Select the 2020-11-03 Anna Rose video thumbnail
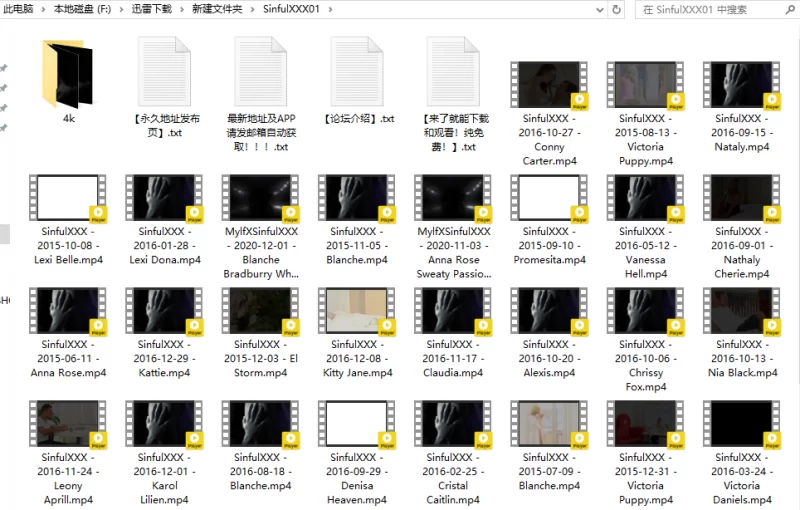 tap(453, 198)
